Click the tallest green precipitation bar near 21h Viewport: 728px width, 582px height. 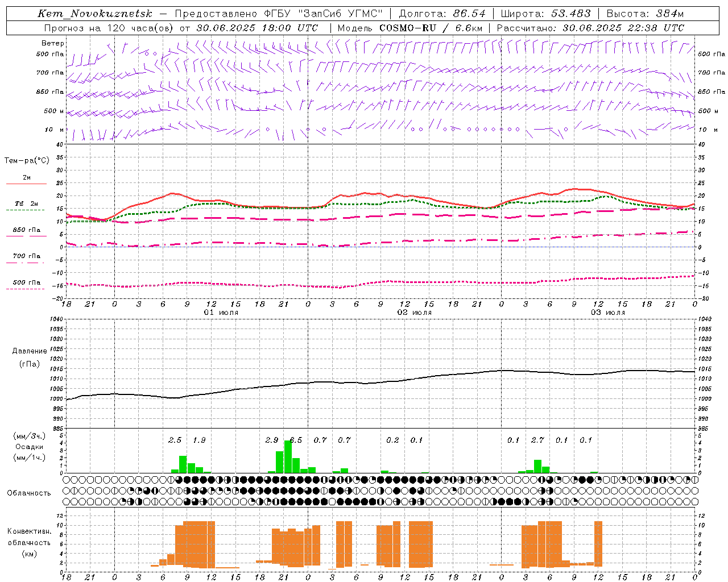(288, 457)
